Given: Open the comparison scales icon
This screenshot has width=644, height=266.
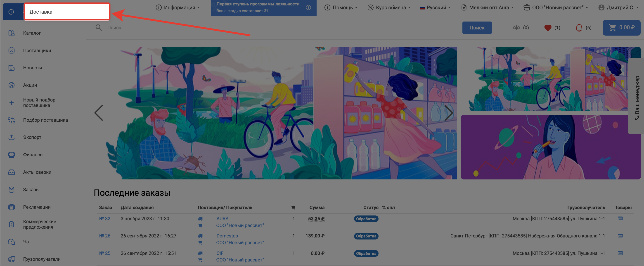Looking at the screenshot, I should (516, 28).
